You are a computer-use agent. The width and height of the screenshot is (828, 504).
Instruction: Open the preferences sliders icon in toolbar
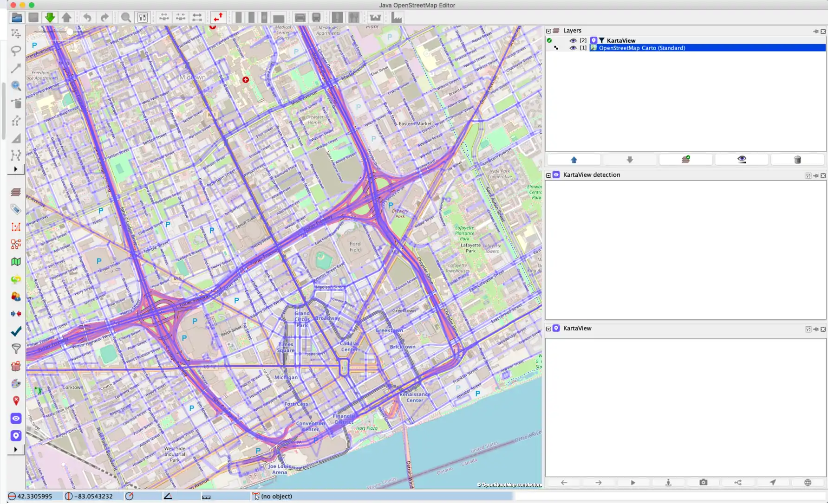point(143,18)
